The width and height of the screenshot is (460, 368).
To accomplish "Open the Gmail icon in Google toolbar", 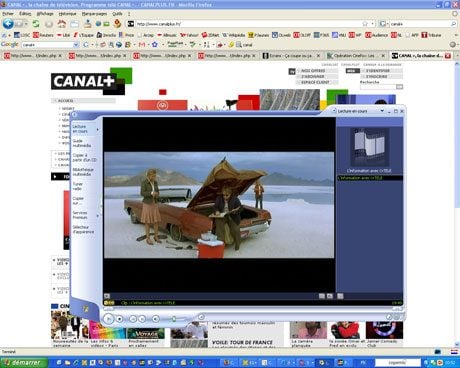I will (142, 44).
